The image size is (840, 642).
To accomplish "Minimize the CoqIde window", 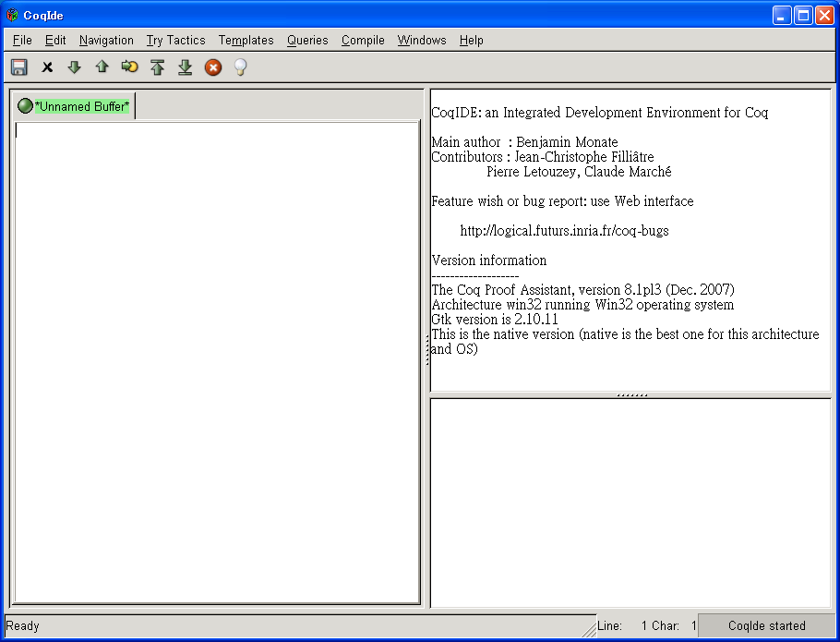I will tap(782, 16).
